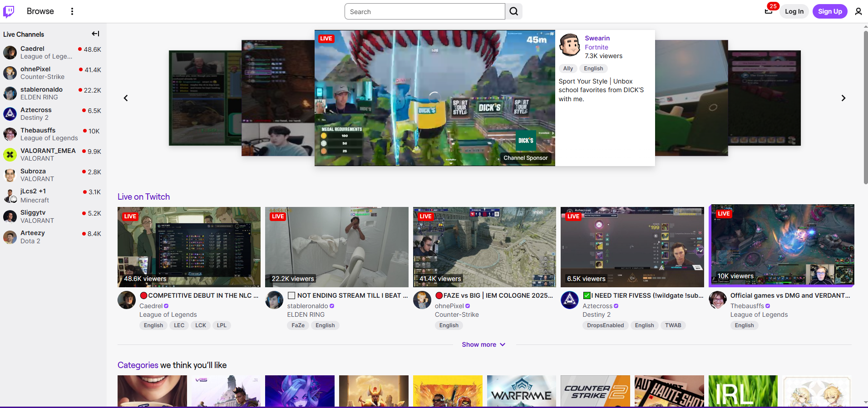
Task: Show the next carousel stream
Action: coord(843,98)
